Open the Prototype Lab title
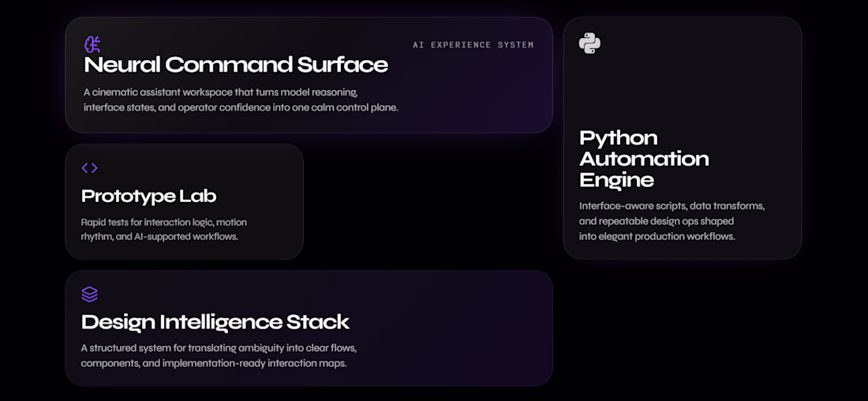868x401 pixels. tap(149, 196)
